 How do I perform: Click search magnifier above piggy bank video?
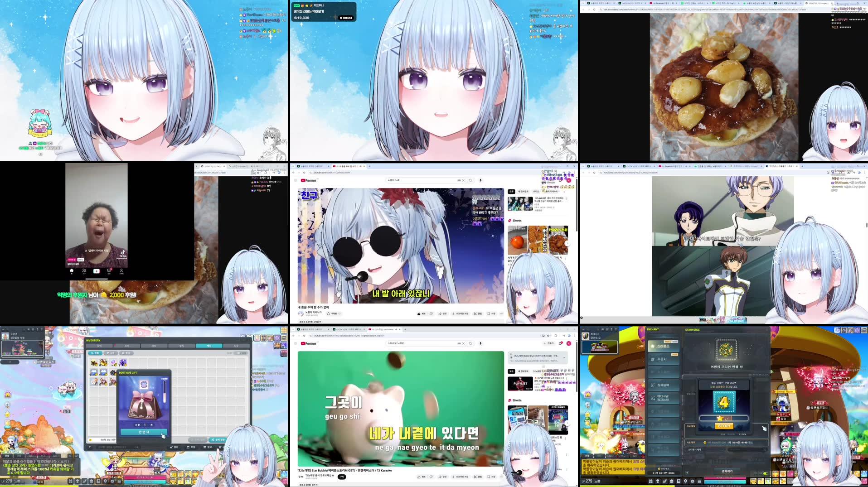point(470,343)
